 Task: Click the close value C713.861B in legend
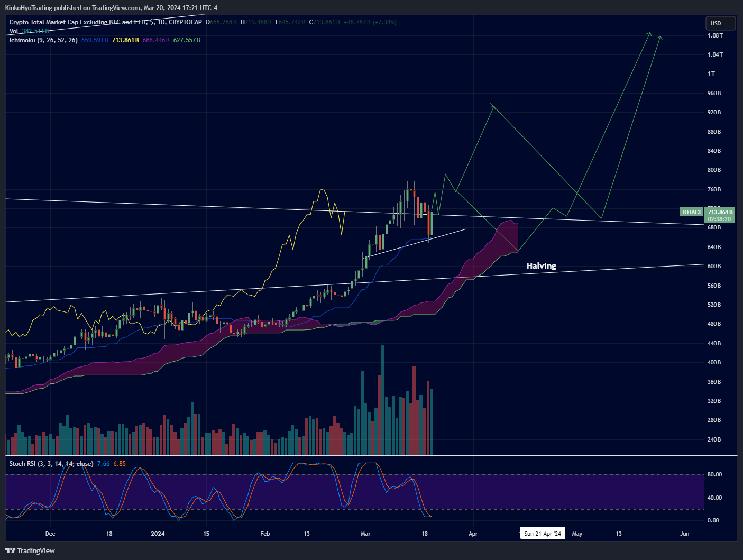point(324,22)
